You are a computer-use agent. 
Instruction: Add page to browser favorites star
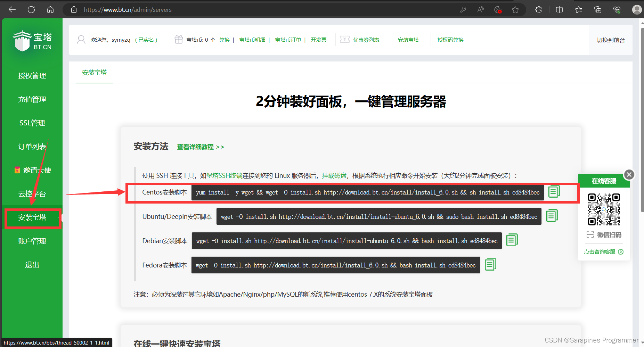click(515, 10)
